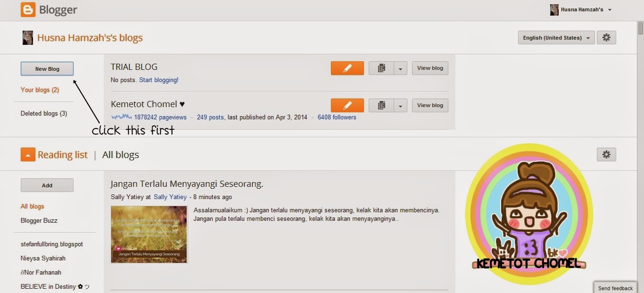Click the orange Blogger logo icon
The height and width of the screenshot is (293, 644).
(28, 9)
